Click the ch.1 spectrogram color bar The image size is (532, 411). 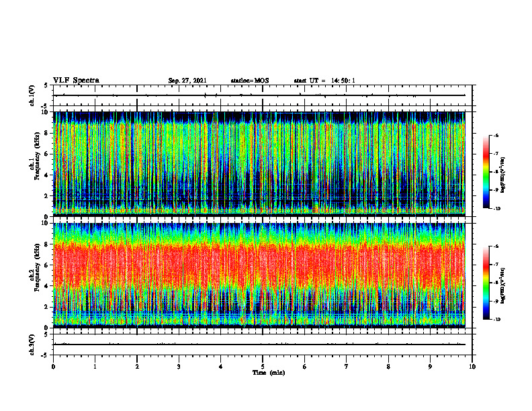[486, 172]
